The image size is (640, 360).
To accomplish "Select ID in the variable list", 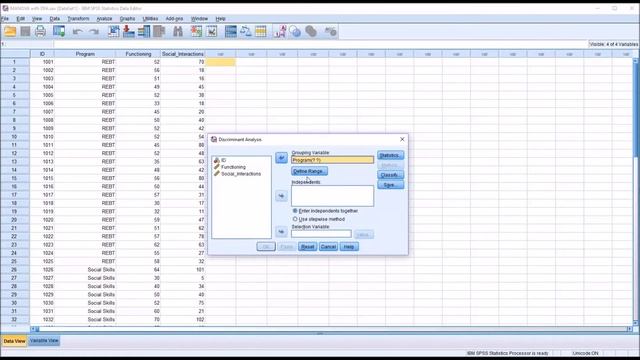I will pos(223,160).
